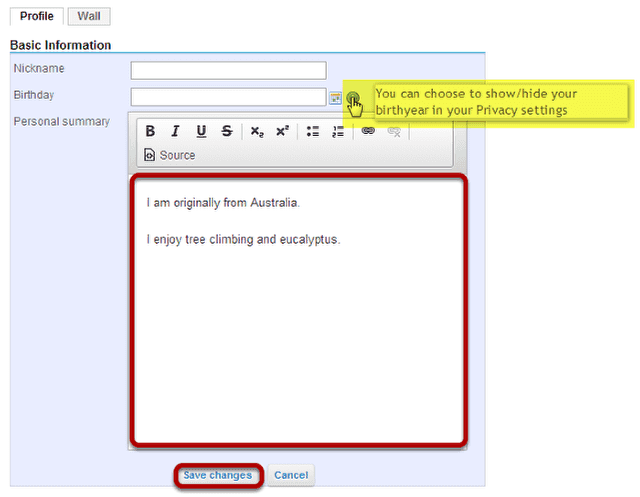Click the 'Basic Information' heading
The height and width of the screenshot is (497, 640).
pyautogui.click(x=60, y=45)
